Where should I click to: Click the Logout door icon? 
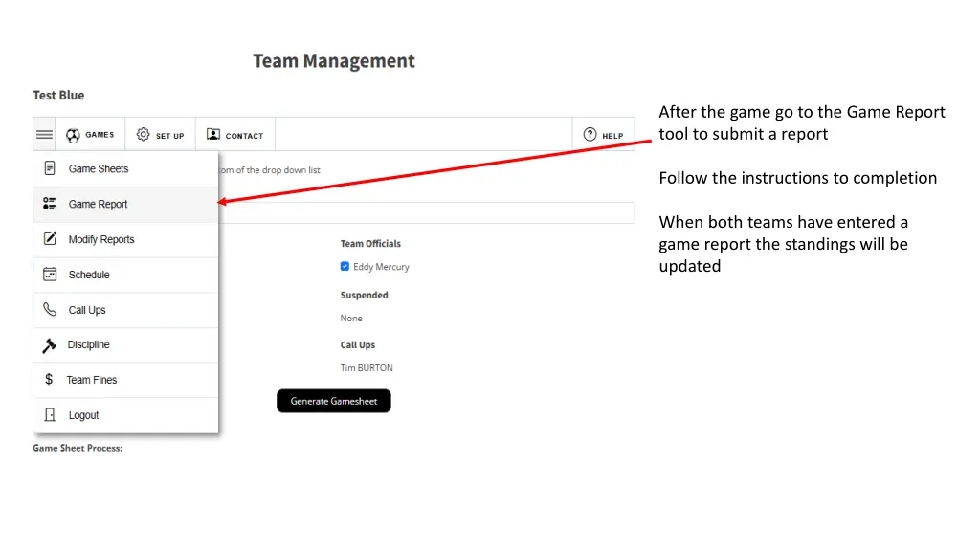tap(50, 415)
